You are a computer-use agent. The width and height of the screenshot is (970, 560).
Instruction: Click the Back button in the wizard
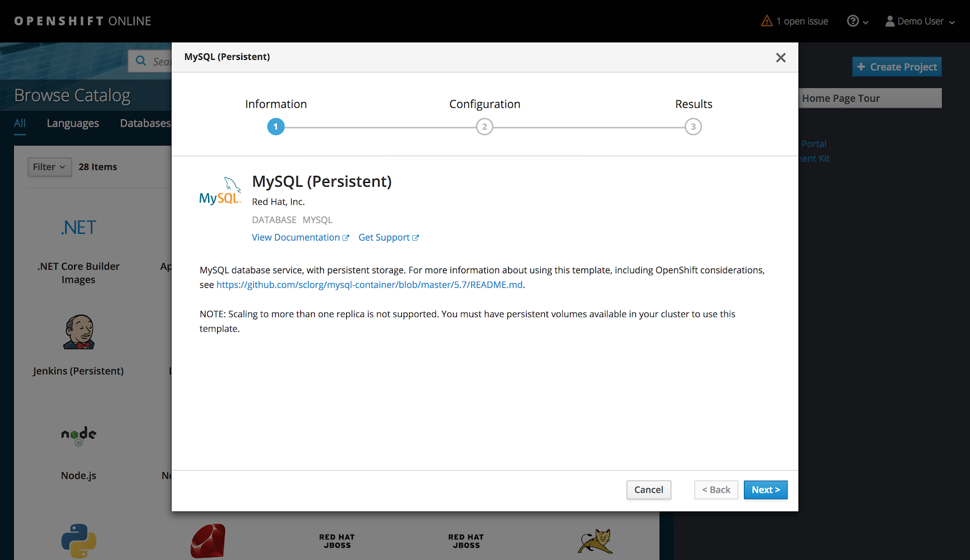717,490
